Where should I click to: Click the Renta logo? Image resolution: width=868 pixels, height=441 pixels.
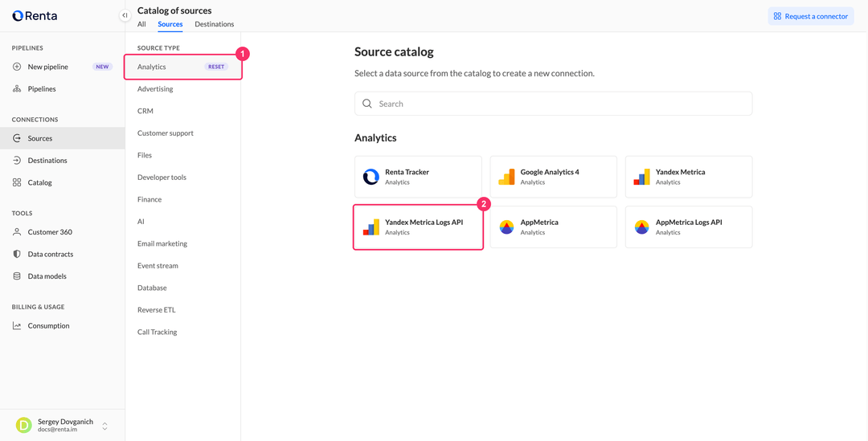(x=35, y=15)
